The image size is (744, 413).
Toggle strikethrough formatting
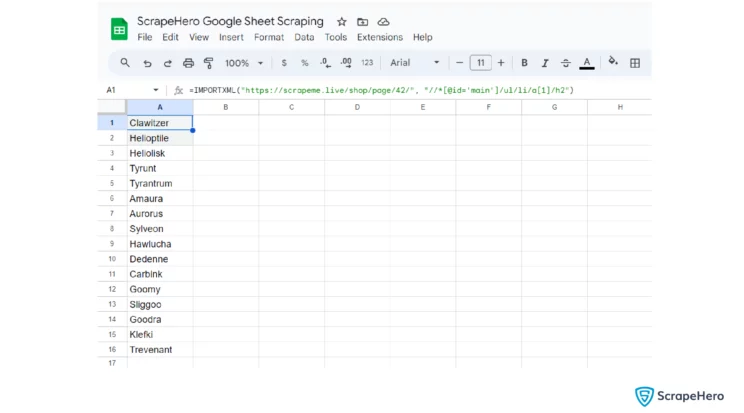coord(566,63)
